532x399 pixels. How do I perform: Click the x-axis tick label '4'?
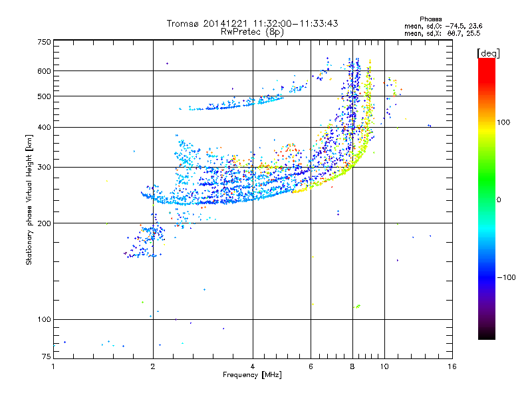pyautogui.click(x=253, y=366)
